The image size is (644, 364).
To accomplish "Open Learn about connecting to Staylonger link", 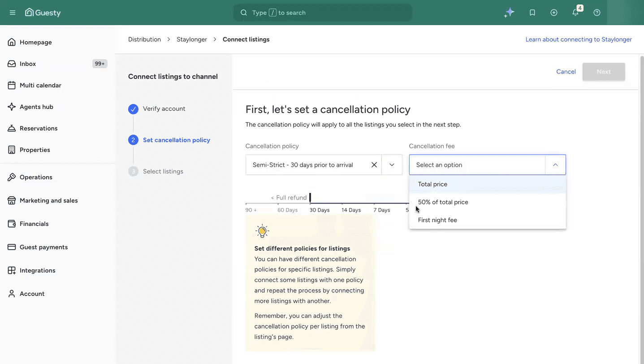I will point(579,39).
